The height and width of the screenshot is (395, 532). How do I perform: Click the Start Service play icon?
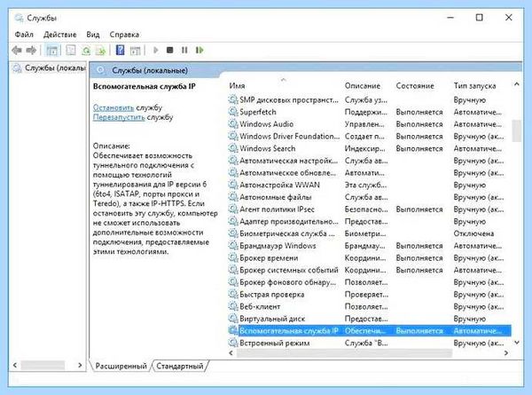coord(156,51)
